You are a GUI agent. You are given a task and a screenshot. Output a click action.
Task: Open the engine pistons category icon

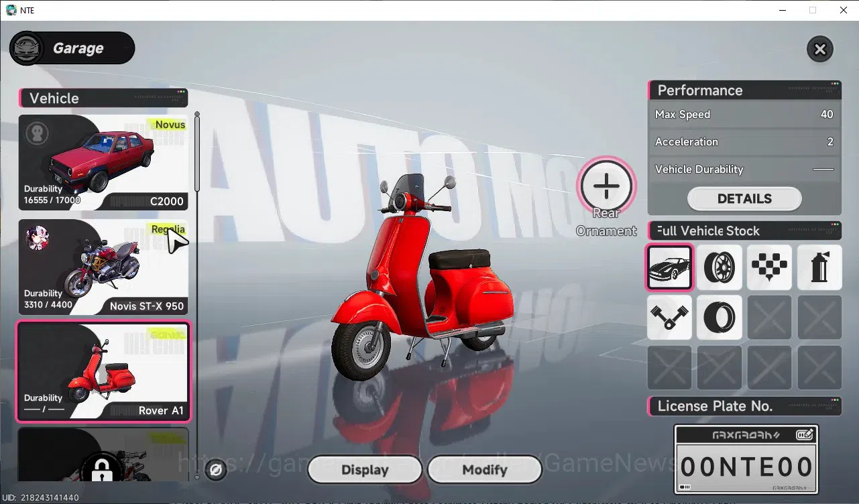[x=669, y=318]
